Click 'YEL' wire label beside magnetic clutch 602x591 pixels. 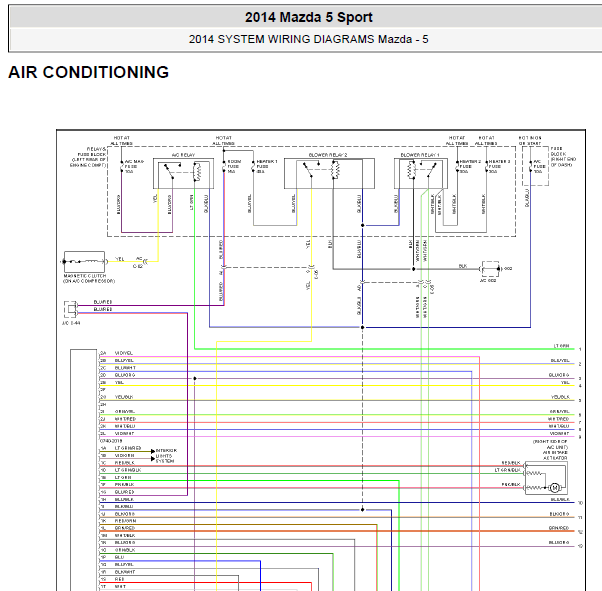click(x=120, y=259)
